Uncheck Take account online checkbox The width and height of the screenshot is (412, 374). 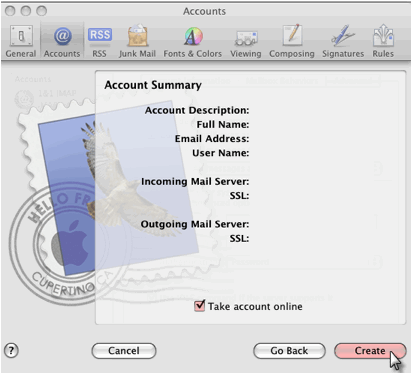click(199, 306)
